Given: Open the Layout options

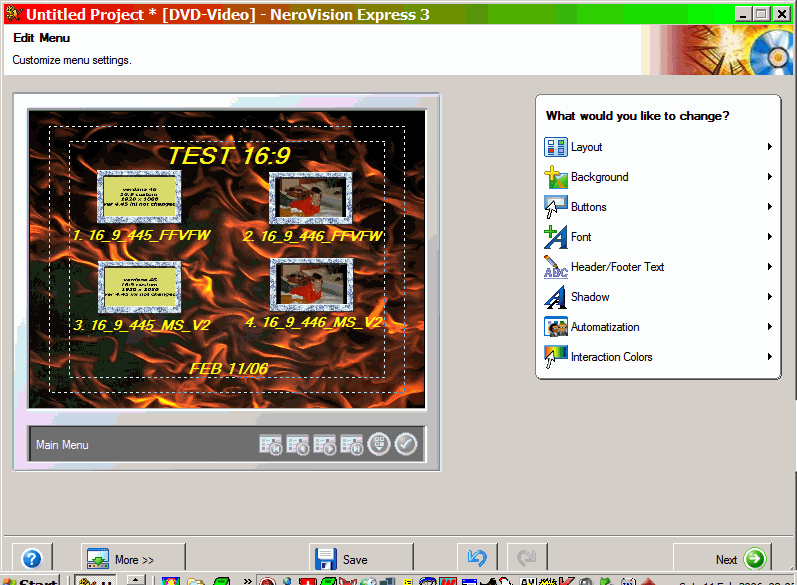Looking at the screenshot, I should pos(587,147).
